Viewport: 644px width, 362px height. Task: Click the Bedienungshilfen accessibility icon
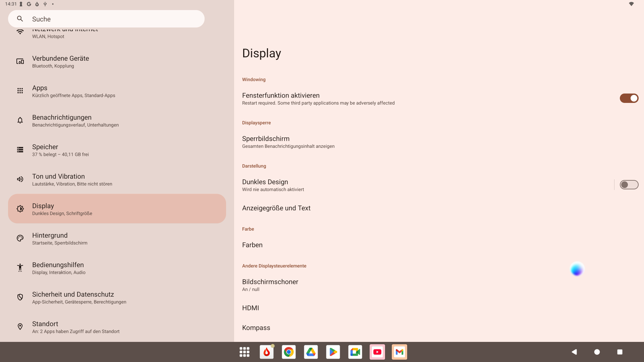20,268
